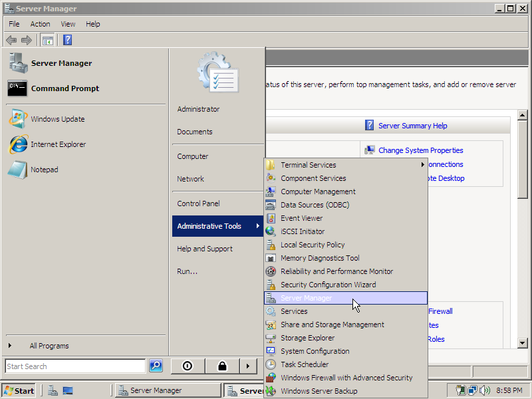Click the Event Viewer icon
The height and width of the screenshot is (399, 532).
[x=271, y=218]
